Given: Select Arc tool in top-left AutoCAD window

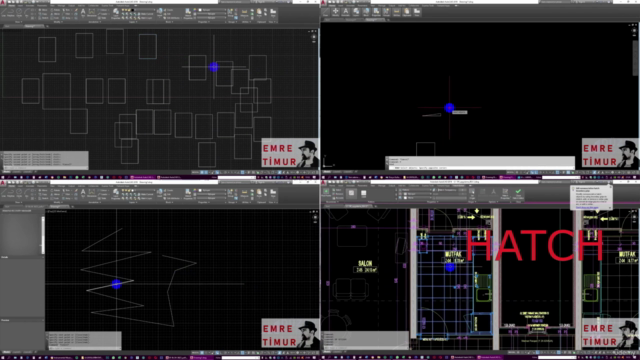Looking at the screenshot, I should point(27,12).
